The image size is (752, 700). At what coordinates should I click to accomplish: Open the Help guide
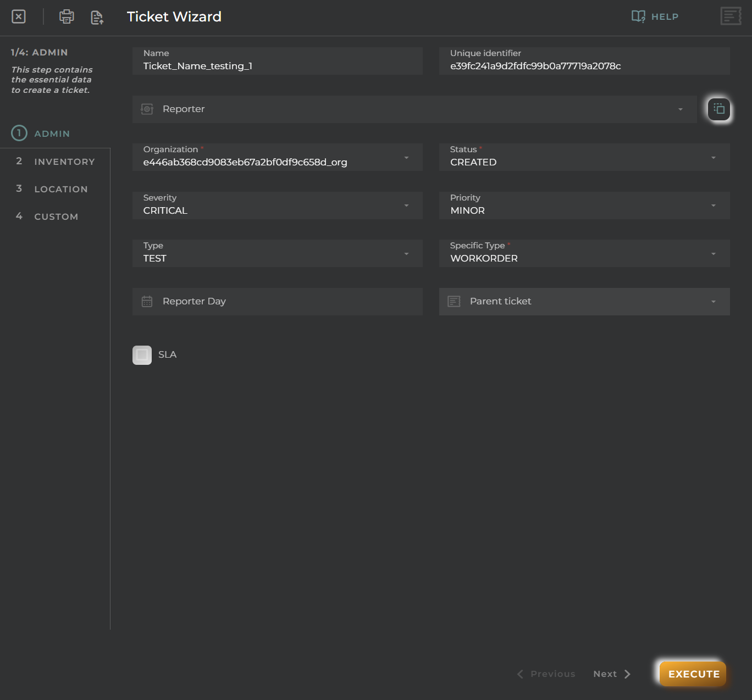pyautogui.click(x=655, y=16)
